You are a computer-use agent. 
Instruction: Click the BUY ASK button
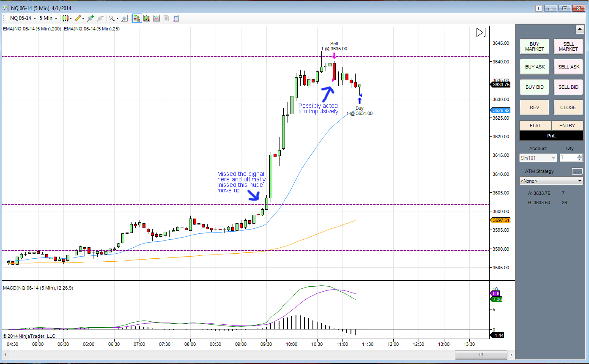click(534, 67)
